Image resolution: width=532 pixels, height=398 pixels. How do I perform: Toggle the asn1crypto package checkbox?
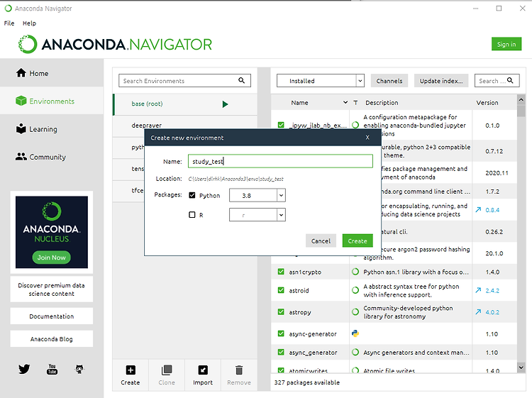point(281,272)
